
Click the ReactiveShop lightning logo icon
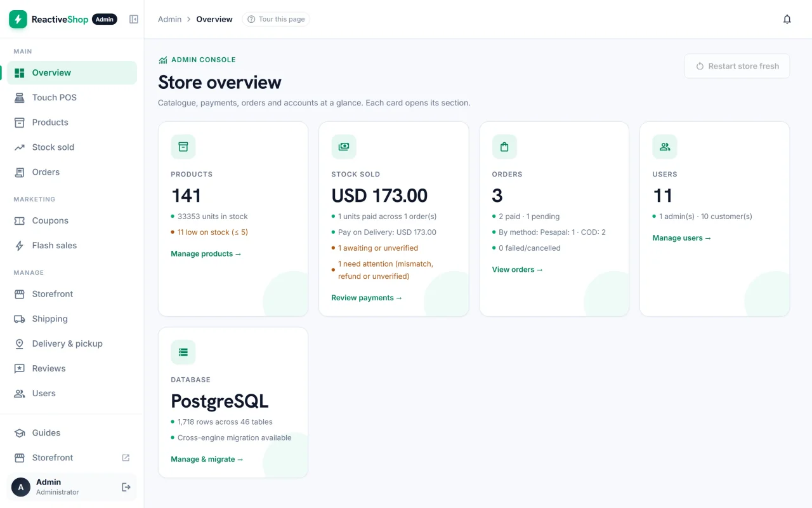click(x=18, y=19)
